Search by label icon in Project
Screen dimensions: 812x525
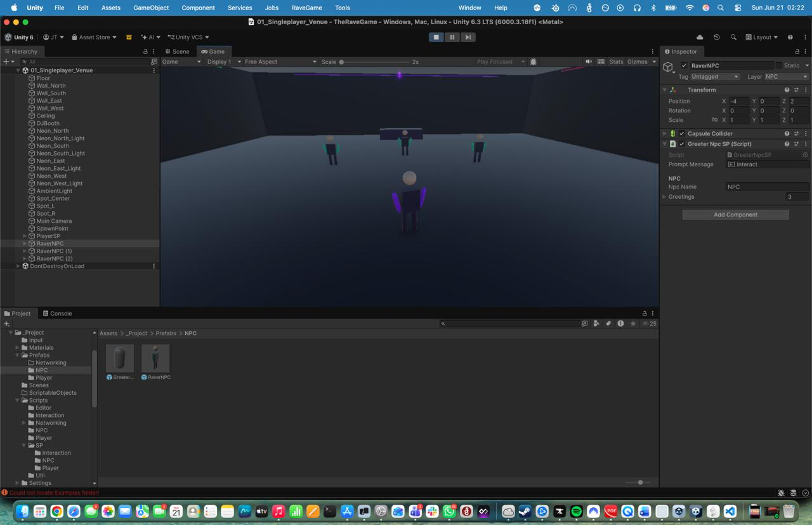[608, 324]
